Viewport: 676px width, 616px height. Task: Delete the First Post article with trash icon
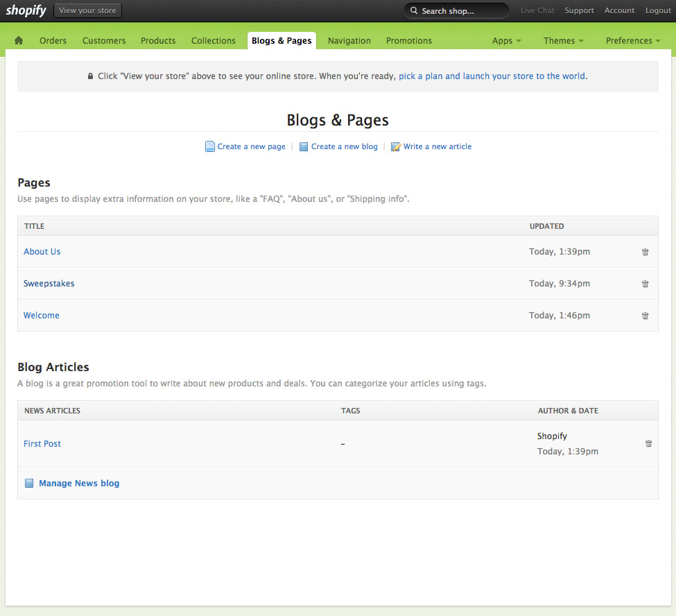[x=648, y=443]
